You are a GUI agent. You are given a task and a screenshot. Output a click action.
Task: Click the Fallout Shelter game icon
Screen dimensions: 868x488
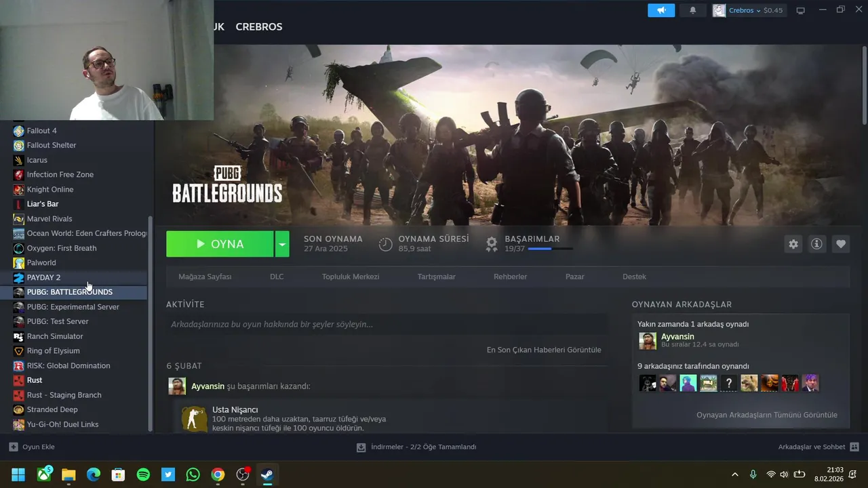tap(19, 145)
